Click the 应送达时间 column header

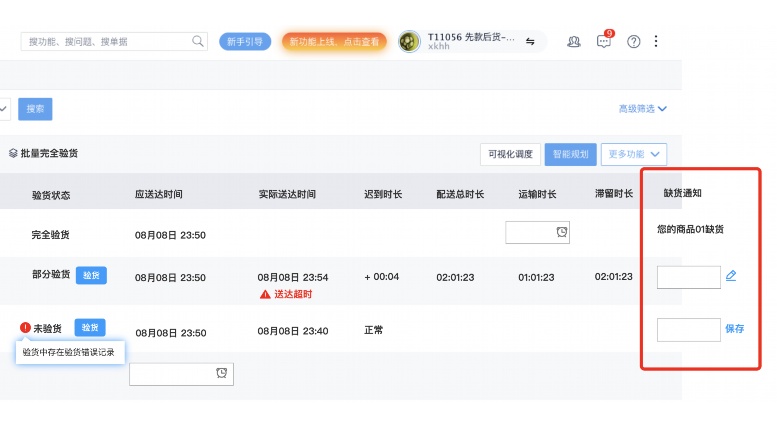(x=159, y=194)
